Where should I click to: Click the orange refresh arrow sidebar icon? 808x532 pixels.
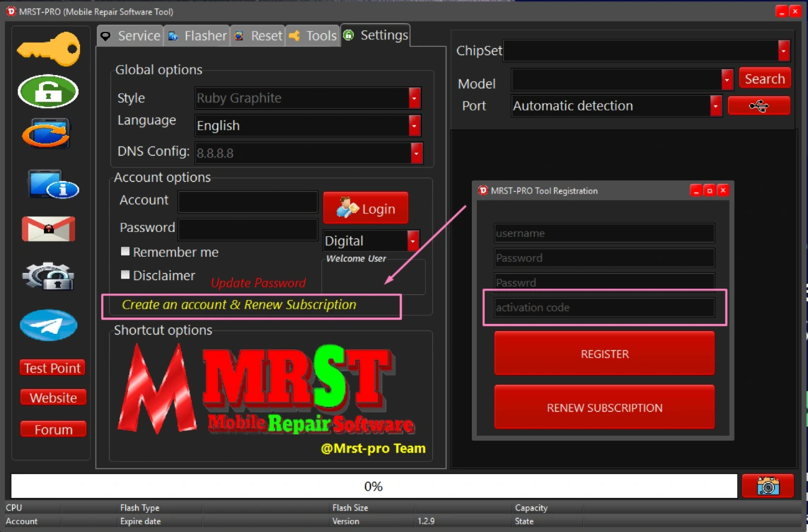[x=47, y=134]
